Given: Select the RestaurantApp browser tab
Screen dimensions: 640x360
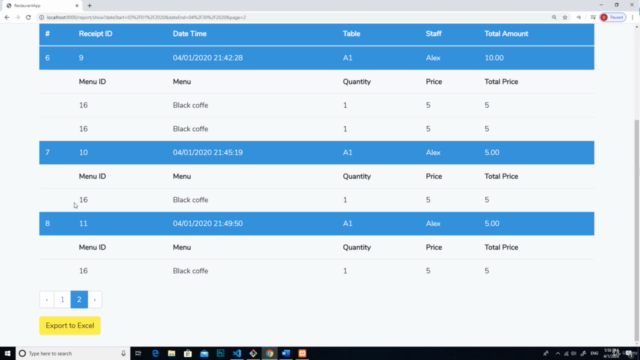Looking at the screenshot, I should [x=41, y=6].
